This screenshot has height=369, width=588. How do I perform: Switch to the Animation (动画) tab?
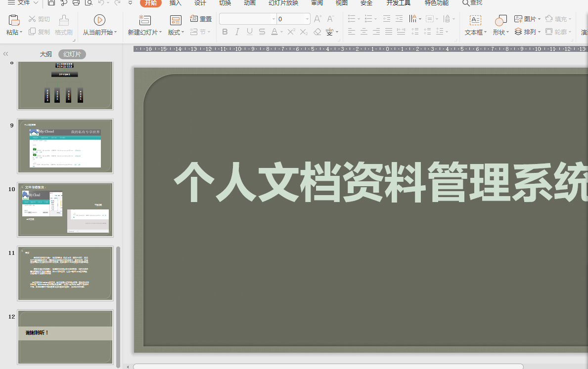point(249,2)
